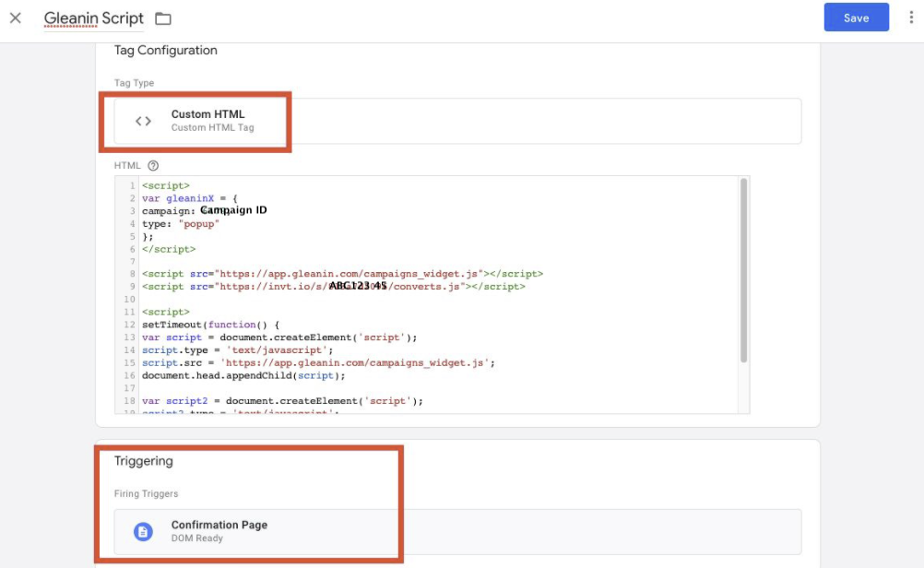Click the campaign: Campaign ID line
Viewport: 924px width, 568px height.
205,211
